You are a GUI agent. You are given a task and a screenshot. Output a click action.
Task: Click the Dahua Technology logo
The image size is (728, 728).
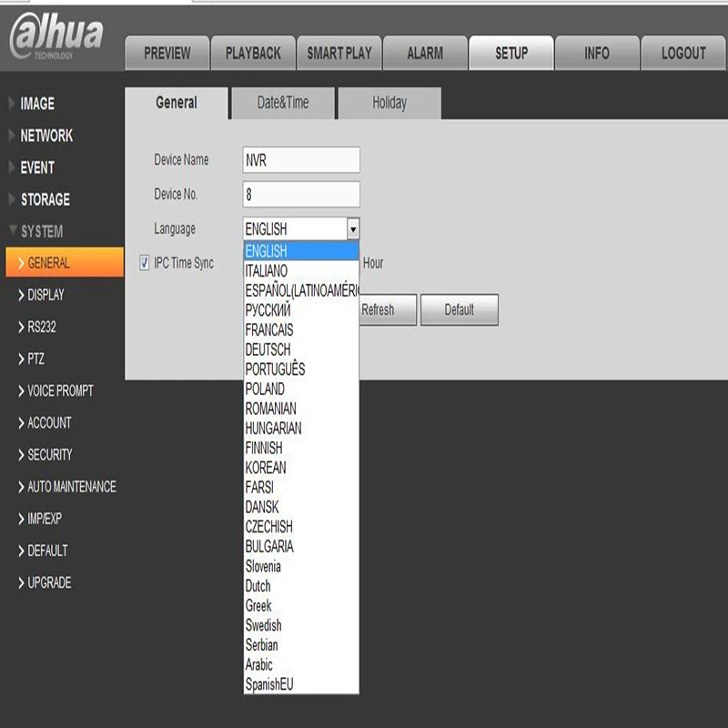click(x=56, y=36)
